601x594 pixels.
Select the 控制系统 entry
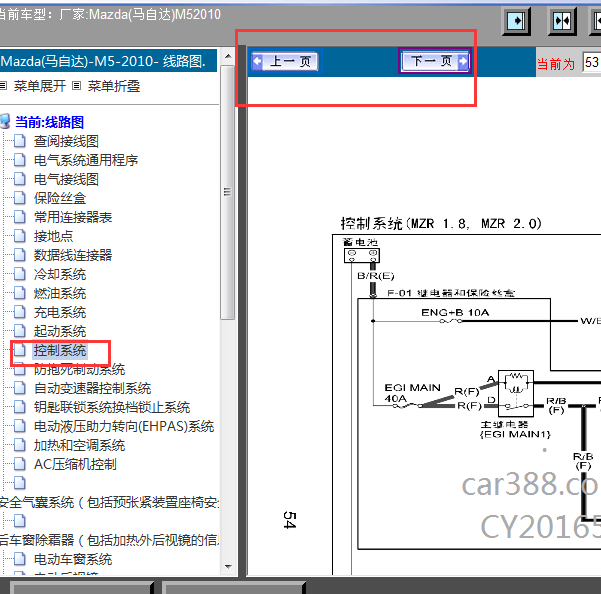tap(60, 350)
